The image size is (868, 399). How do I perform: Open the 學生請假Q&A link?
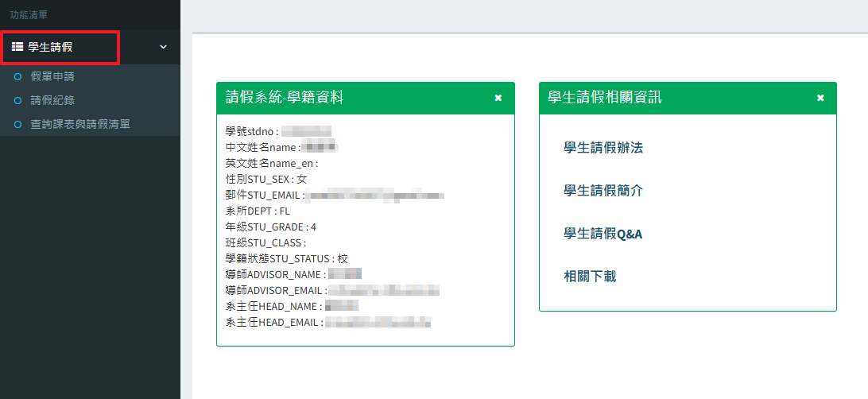coord(603,234)
